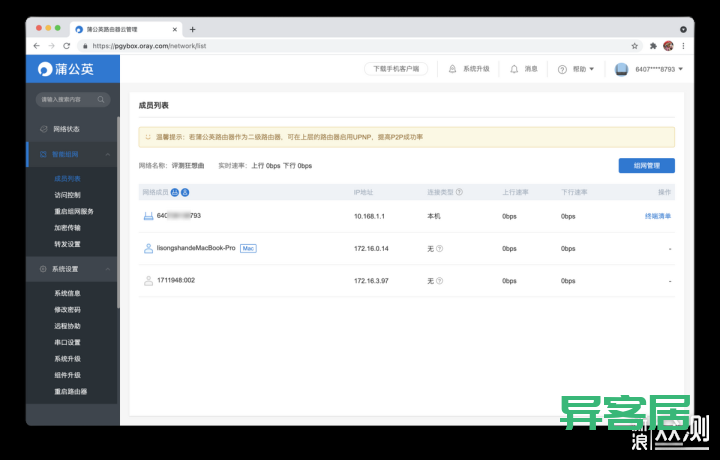Open 转发设置 in the sidebar
This screenshot has height=460, width=720.
click(68, 244)
